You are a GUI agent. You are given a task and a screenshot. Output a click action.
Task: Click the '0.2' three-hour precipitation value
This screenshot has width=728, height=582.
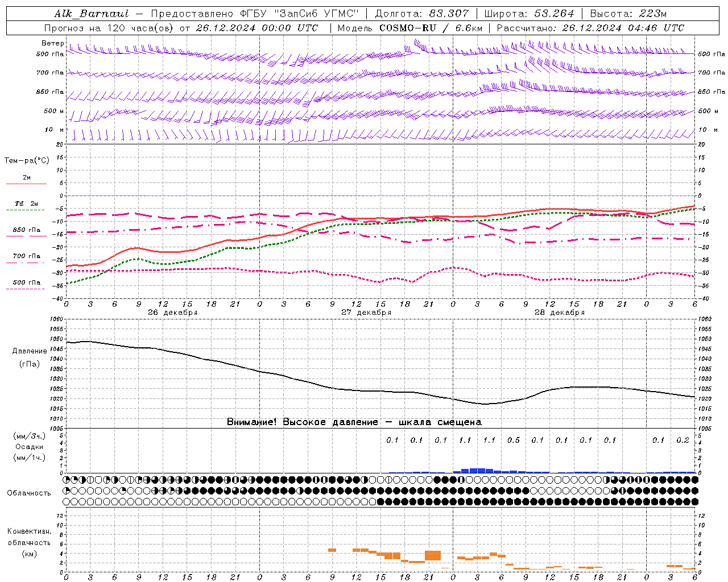click(682, 440)
